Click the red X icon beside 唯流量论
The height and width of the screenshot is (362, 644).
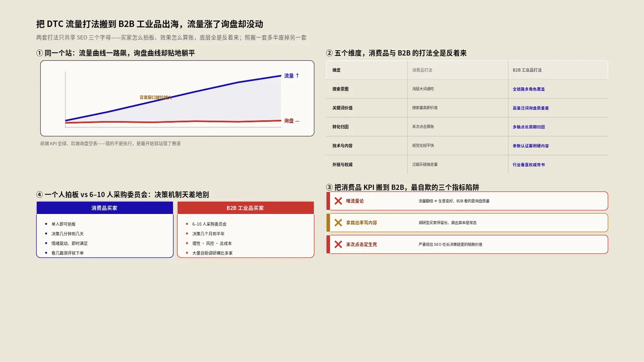coord(338,201)
